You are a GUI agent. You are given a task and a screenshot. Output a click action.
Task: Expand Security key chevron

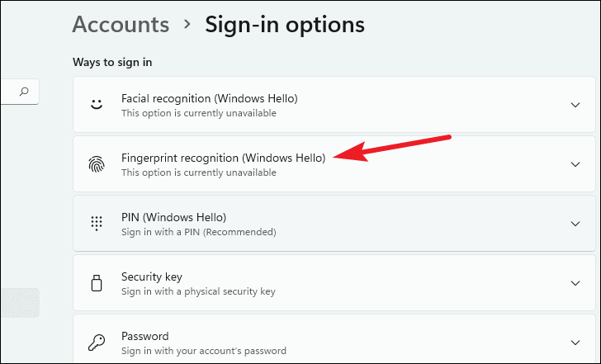coord(575,283)
